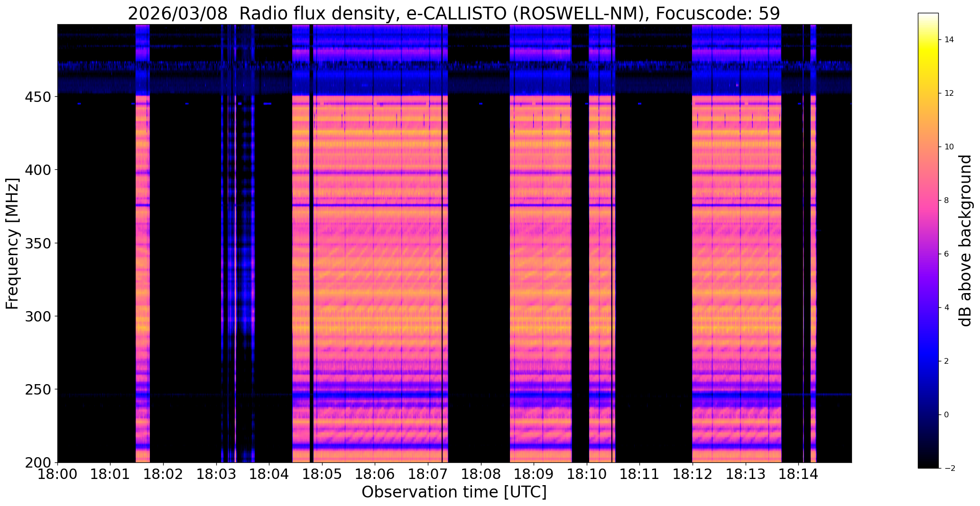Image resolution: width=980 pixels, height=506 pixels.
Task: Click the colorbar tick label 14
Action: 949,40
